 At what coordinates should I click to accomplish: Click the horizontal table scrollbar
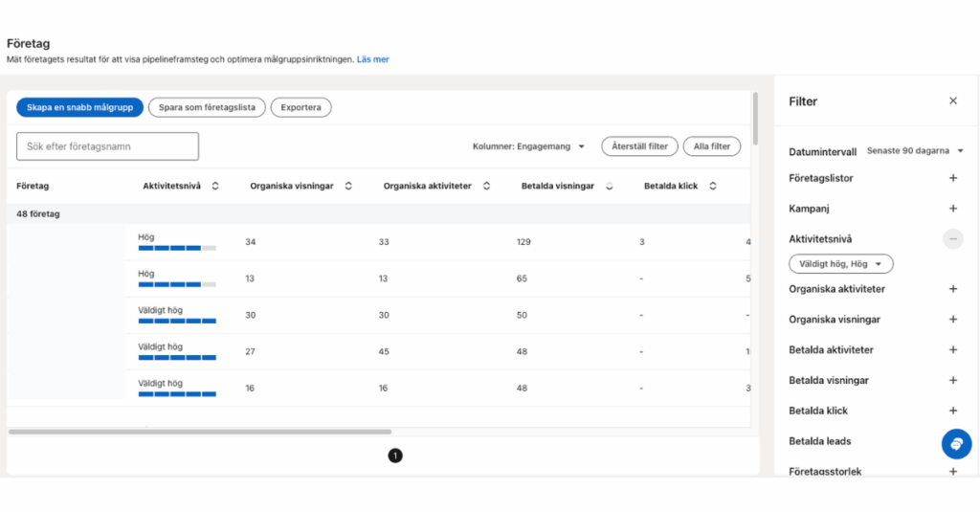tap(200, 432)
